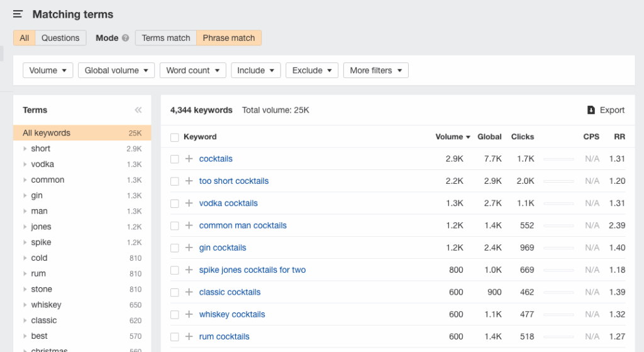Sort table by RR column header
Viewport: 644px width, 352px height.
[619, 137]
